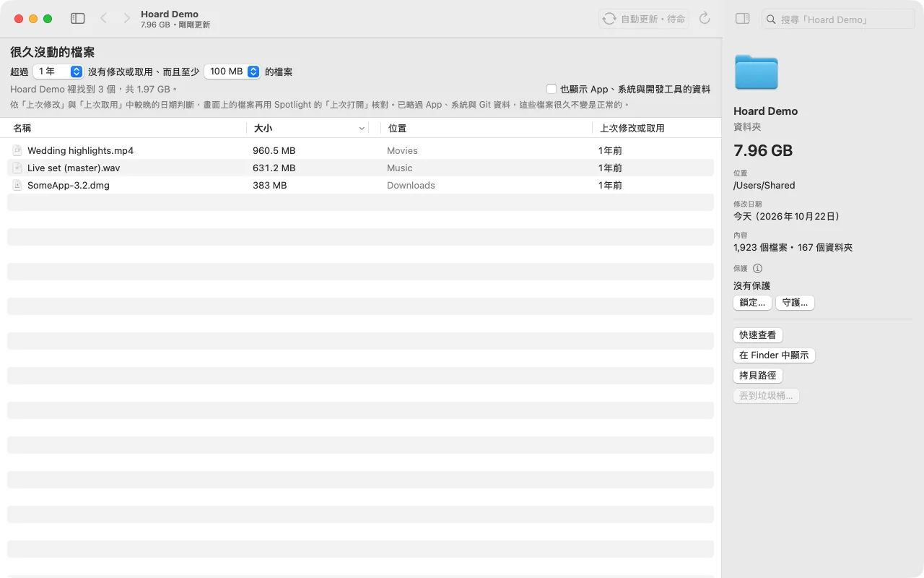This screenshot has width=924, height=578.
Task: Toggle the left sidebar icon
Action: tap(78, 19)
